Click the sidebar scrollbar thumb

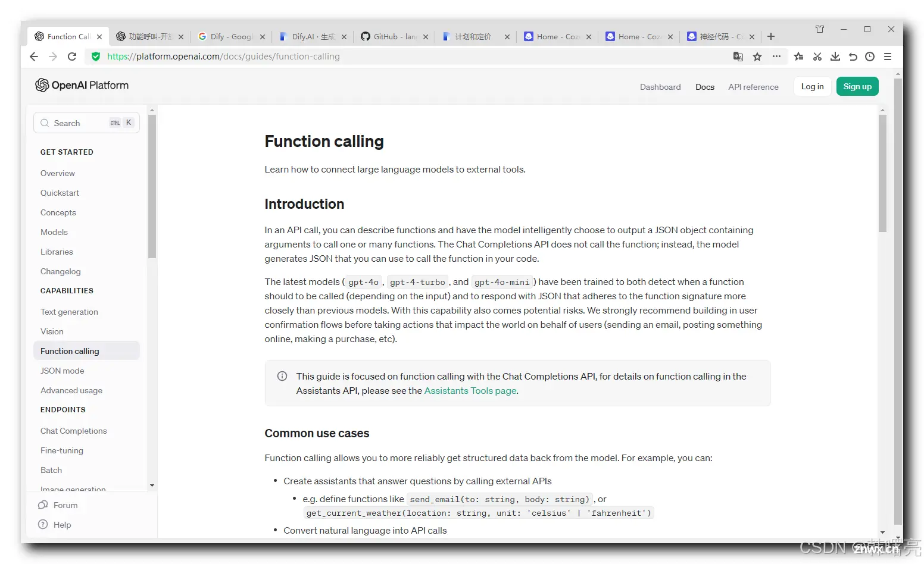(x=152, y=186)
